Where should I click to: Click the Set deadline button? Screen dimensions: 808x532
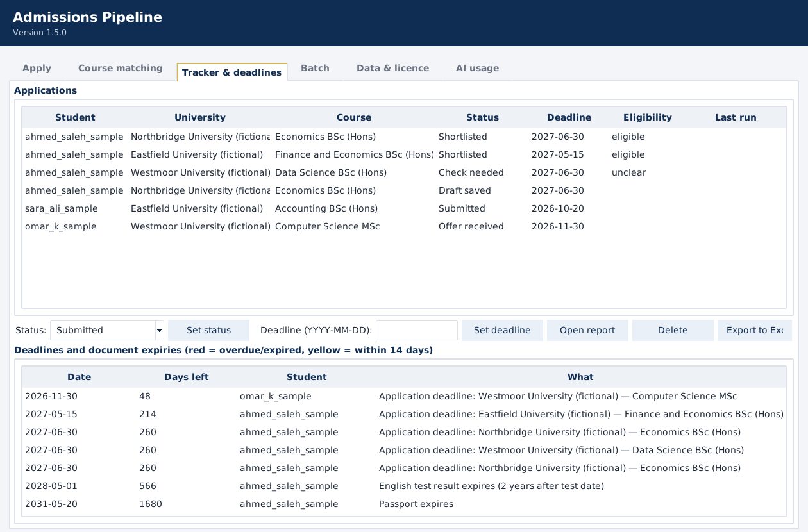tap(502, 331)
